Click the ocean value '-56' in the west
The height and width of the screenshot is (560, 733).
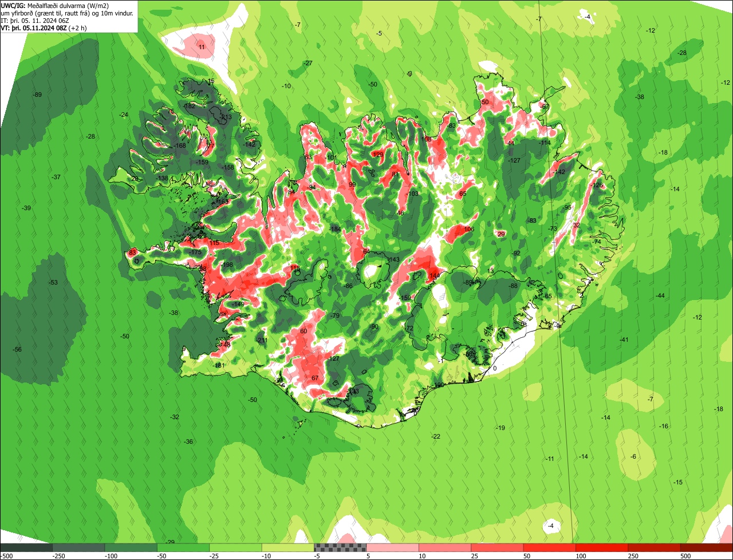[x=17, y=349]
